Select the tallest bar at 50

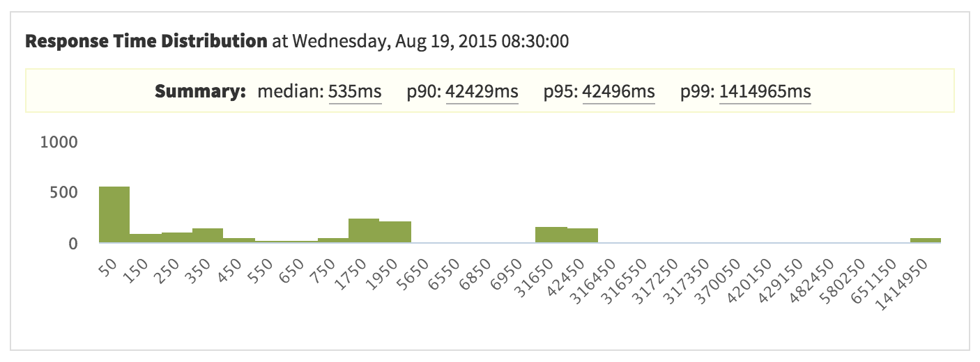tap(114, 215)
